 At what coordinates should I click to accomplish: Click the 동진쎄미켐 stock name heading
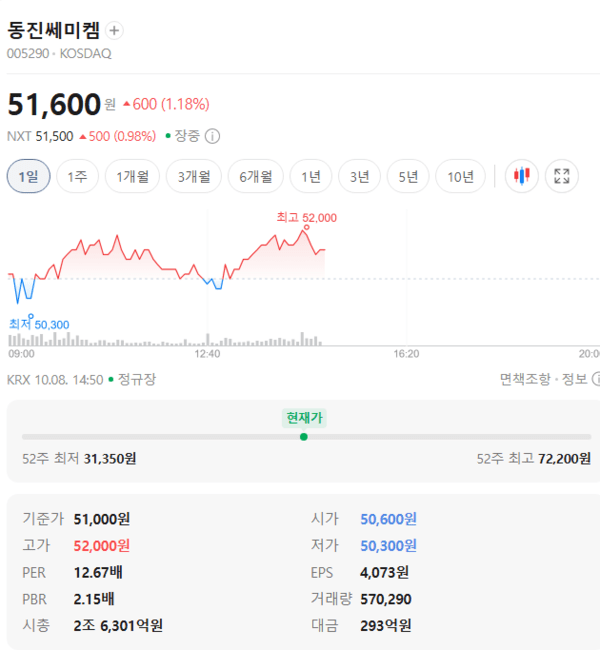tap(53, 31)
